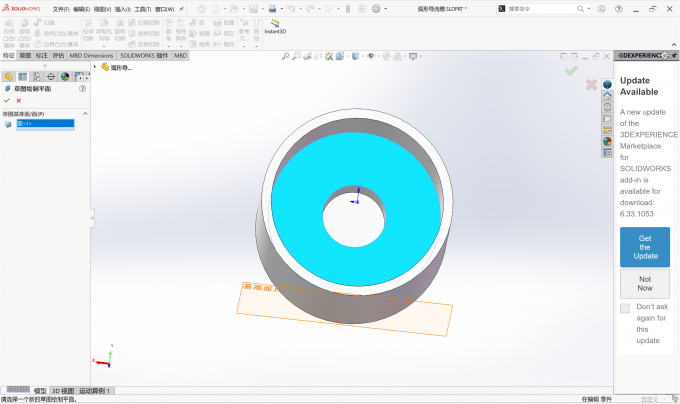Open the Help question mark in title bar
The image size is (680, 404).
(619, 9)
